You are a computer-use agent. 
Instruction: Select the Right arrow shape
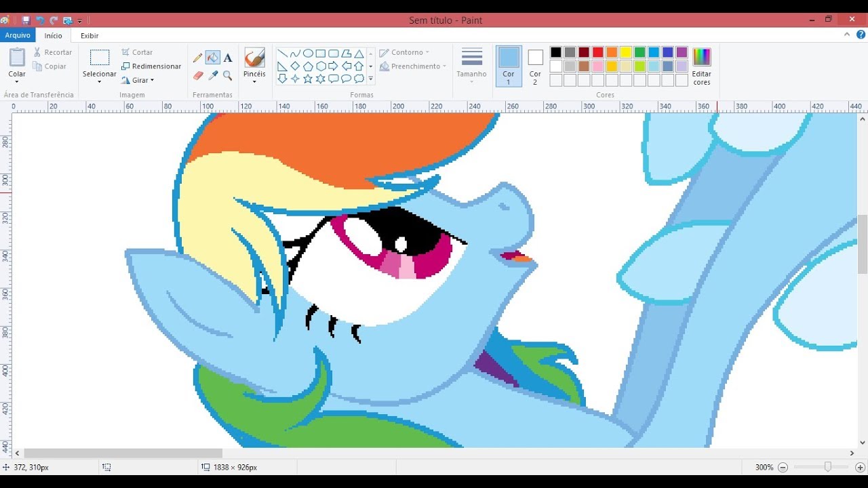[x=334, y=66]
